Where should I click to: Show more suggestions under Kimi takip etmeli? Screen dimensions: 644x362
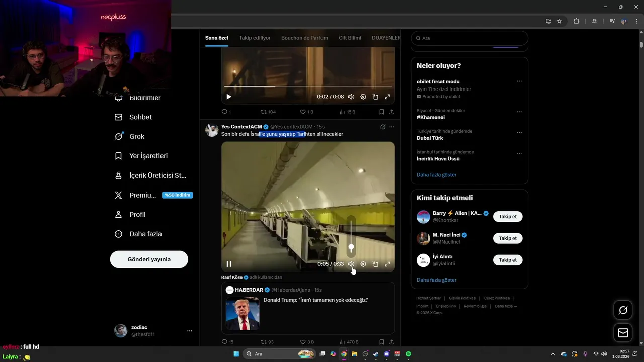click(x=437, y=280)
